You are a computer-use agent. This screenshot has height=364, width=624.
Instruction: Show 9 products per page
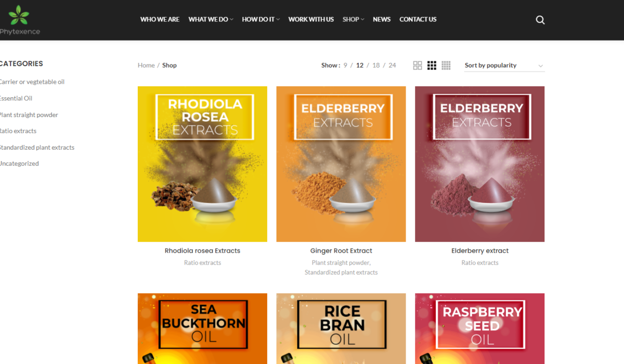tap(345, 66)
